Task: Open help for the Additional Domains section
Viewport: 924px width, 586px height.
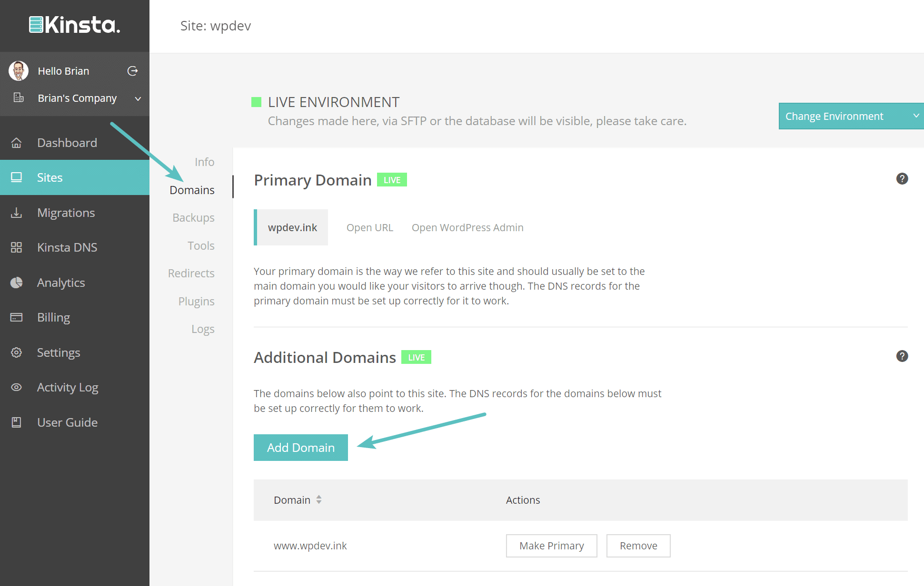Action: (x=902, y=356)
